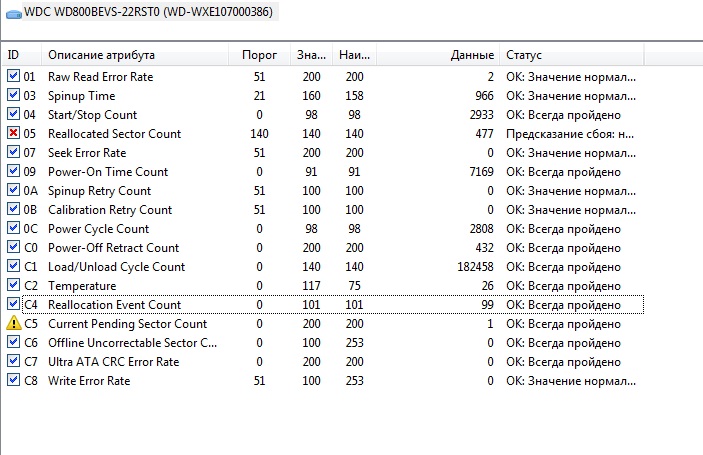Click the yellow warning icon for Current Pending Sector Count

click(x=13, y=324)
